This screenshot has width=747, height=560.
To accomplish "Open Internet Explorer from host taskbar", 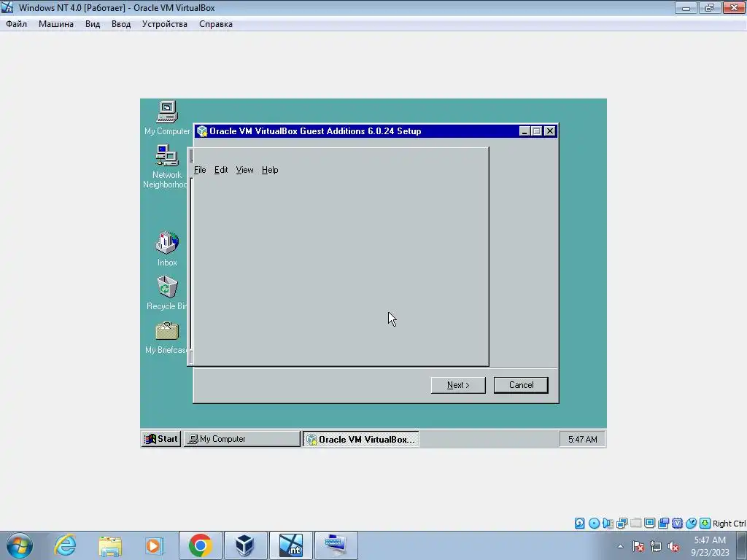I will tap(65, 545).
